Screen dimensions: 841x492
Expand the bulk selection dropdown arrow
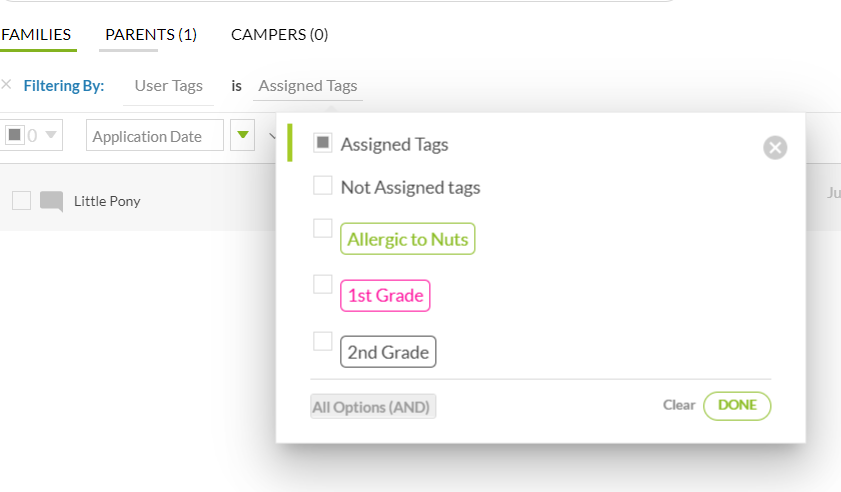point(51,135)
